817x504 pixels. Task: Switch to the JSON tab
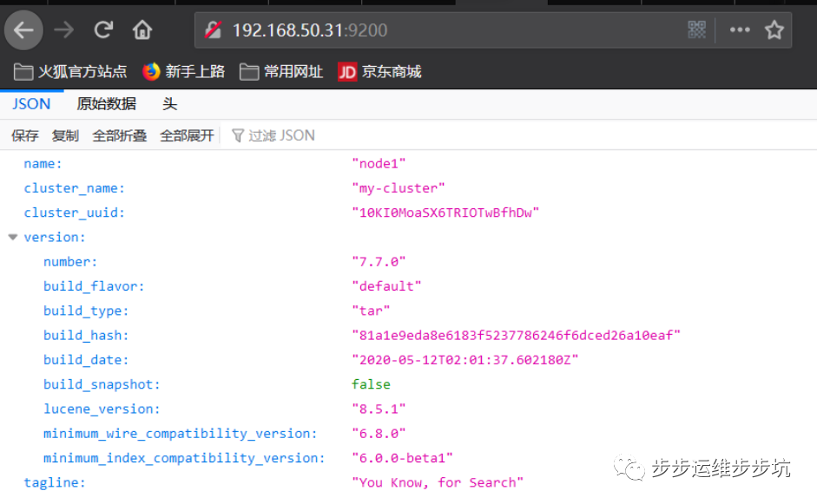coord(31,104)
